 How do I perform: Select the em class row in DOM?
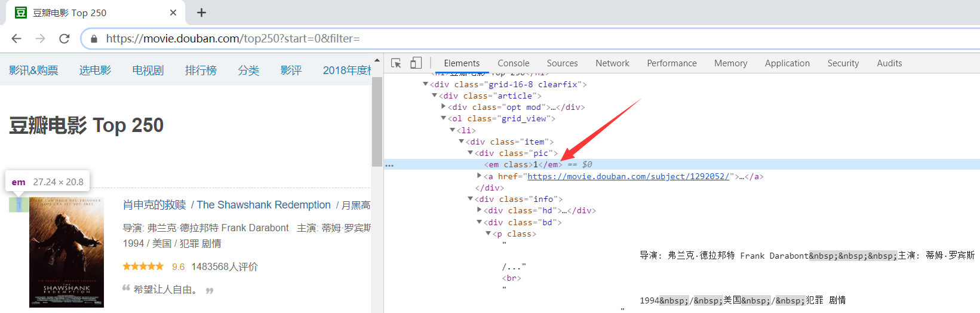[681, 164]
